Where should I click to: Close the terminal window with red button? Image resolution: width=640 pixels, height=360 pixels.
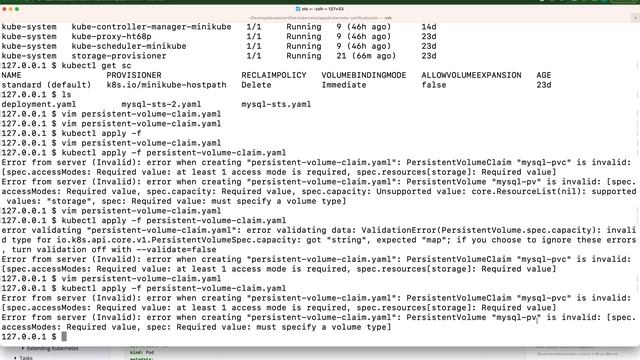[4, 9]
